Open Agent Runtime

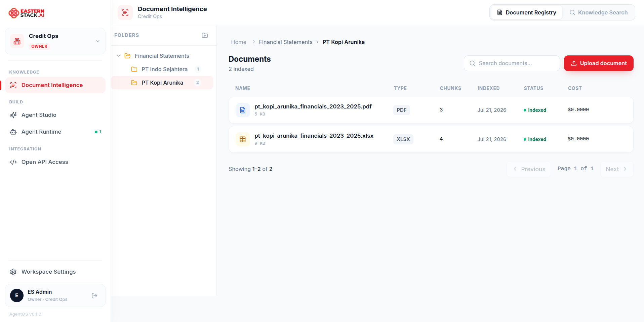55,132
